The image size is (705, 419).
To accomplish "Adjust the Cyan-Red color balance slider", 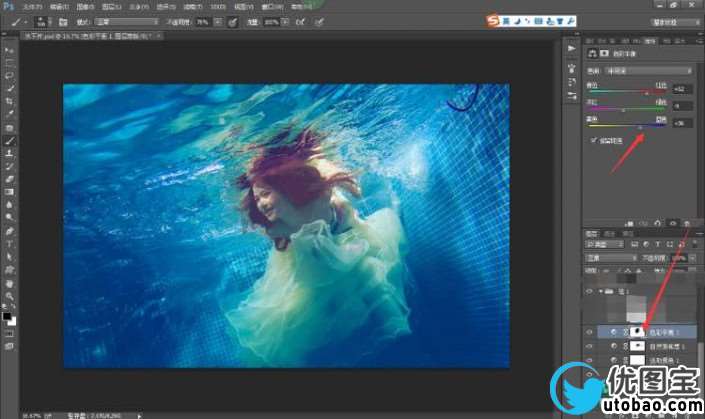I will point(647,92).
